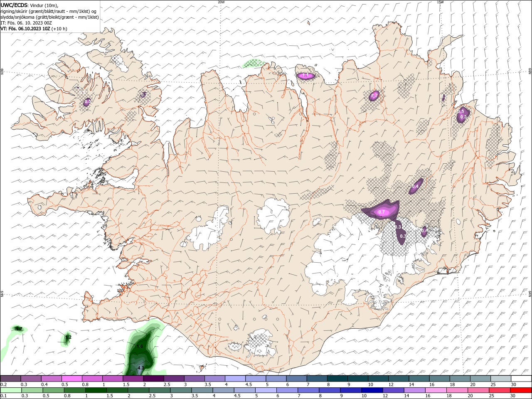This screenshot has width=532, height=399.
Task: Click the 'UWC/ECDS: Vindur (10m)' title line
Action: 30,5
